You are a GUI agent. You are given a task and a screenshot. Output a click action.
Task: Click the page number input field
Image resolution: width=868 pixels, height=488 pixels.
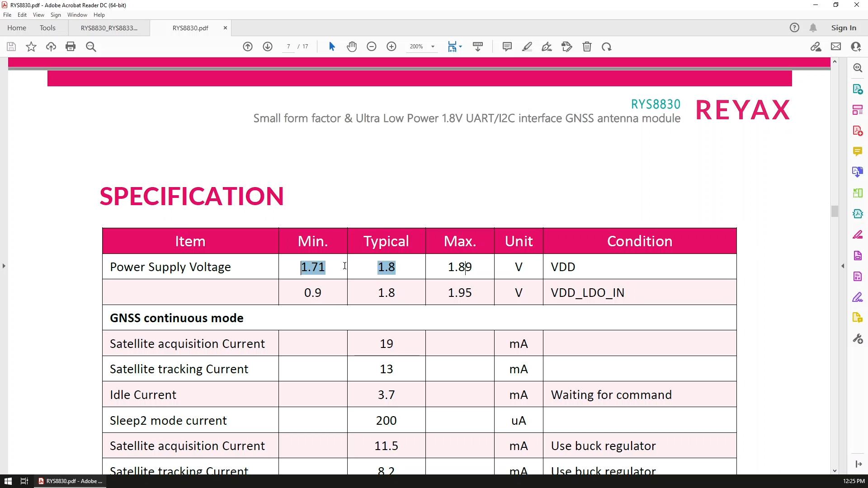point(288,47)
